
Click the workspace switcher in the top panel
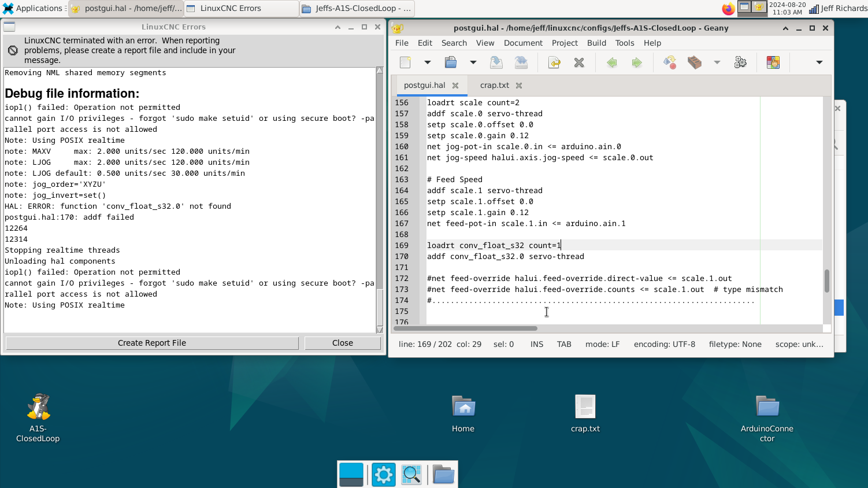tap(752, 8)
